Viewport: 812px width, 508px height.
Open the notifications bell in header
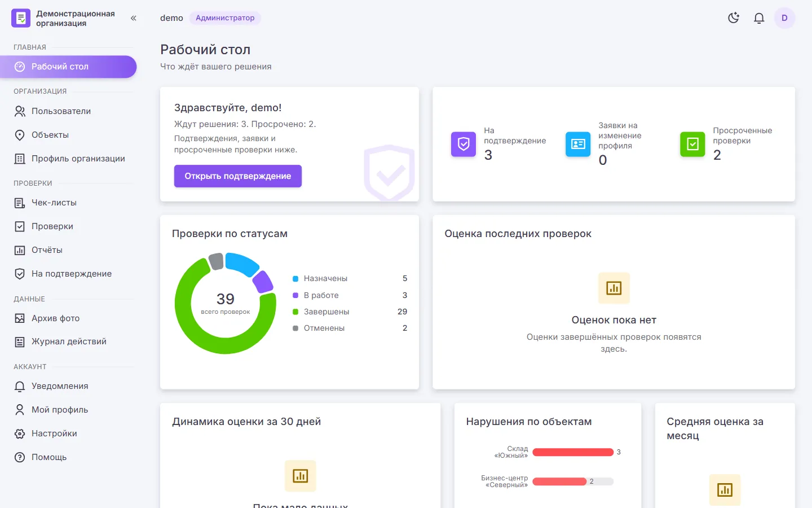click(x=759, y=18)
